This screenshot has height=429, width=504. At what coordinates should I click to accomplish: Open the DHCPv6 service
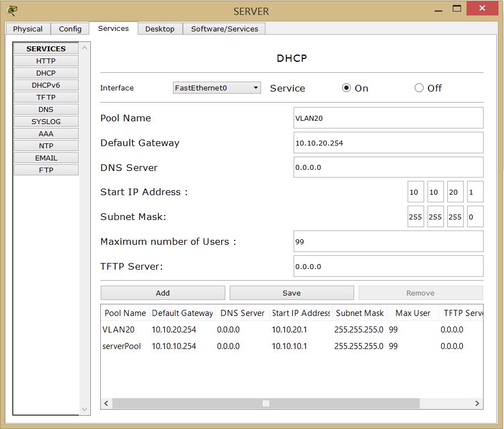coord(46,85)
